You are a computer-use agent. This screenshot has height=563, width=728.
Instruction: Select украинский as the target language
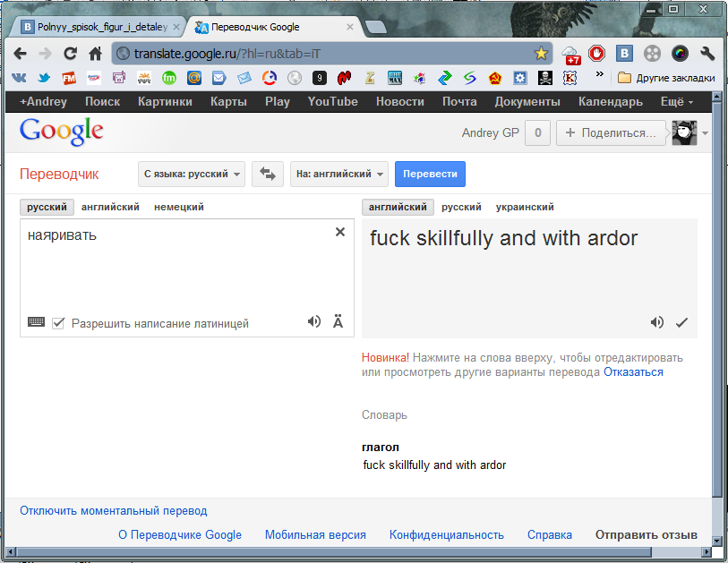[x=525, y=207]
